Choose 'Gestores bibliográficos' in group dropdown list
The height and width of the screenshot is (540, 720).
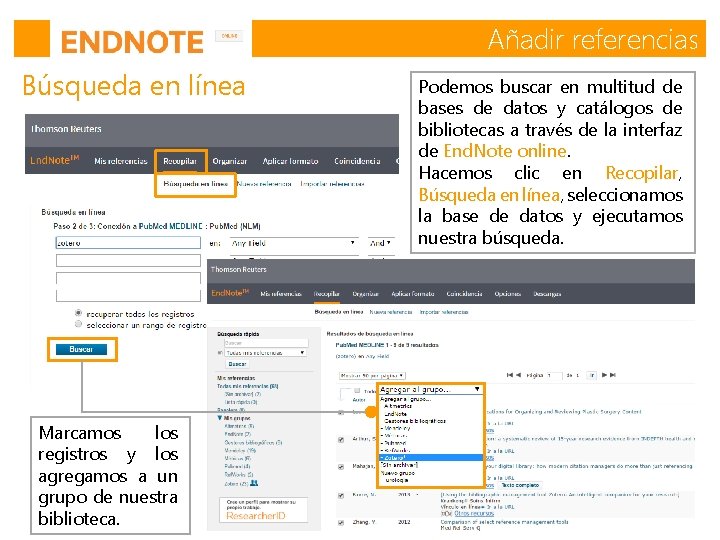click(415, 421)
